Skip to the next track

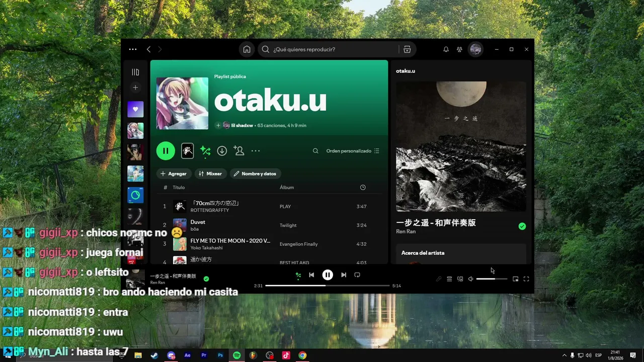point(344,275)
